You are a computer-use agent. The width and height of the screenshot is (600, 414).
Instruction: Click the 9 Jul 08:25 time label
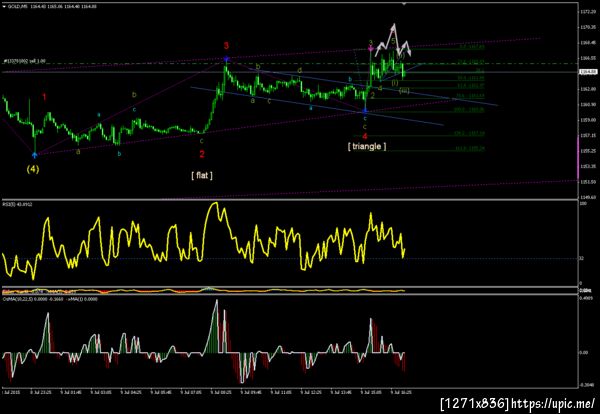(219, 393)
